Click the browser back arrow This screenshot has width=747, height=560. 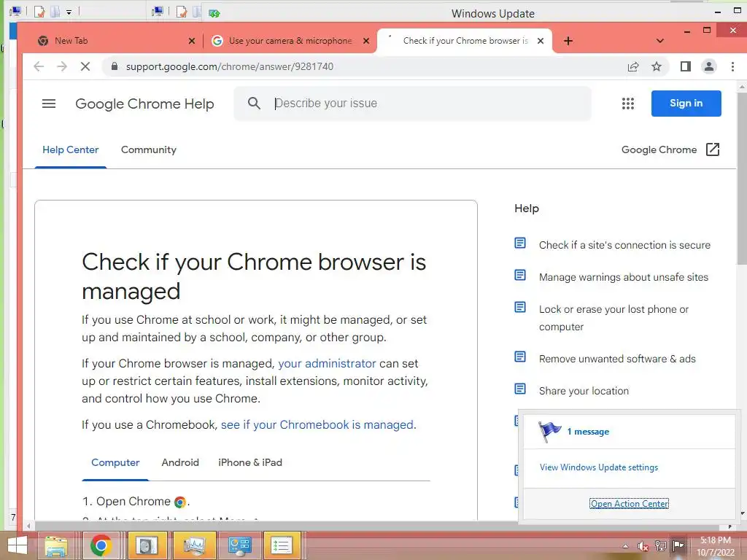point(39,66)
